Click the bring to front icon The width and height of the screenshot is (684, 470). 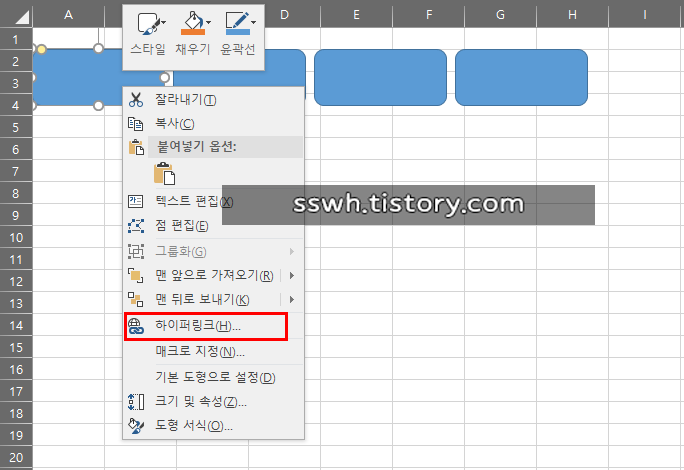pos(136,275)
